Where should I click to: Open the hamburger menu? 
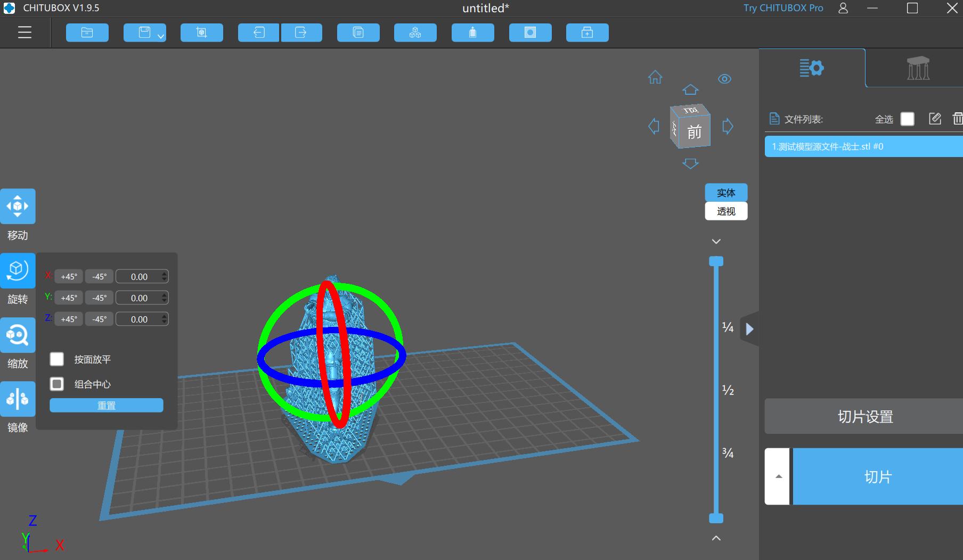coord(25,32)
